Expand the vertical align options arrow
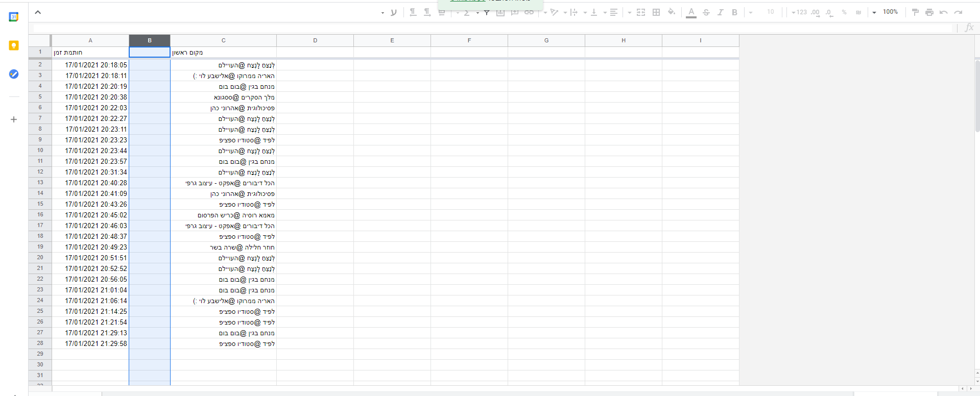The image size is (980, 396). (x=585, y=12)
